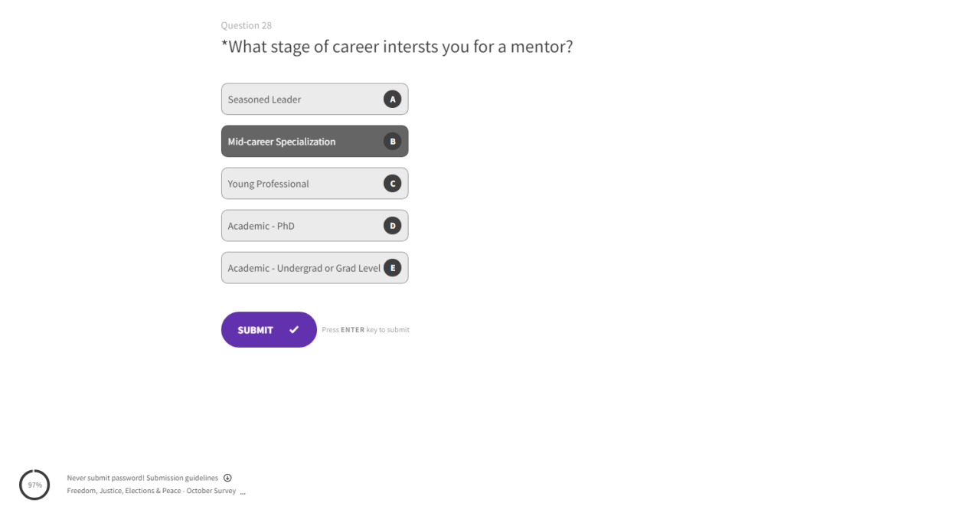Click the download arrow beside Submission guidelines
This screenshot has height=513, width=980.
click(227, 478)
